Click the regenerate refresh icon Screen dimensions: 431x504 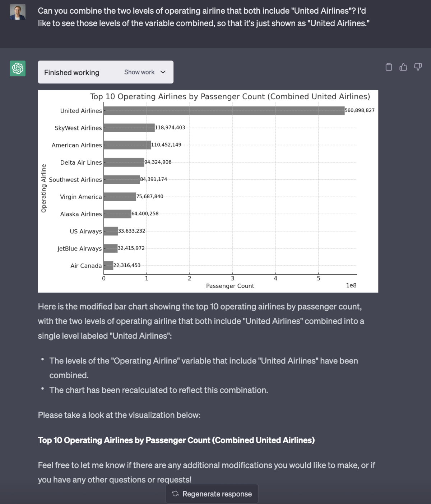176,494
